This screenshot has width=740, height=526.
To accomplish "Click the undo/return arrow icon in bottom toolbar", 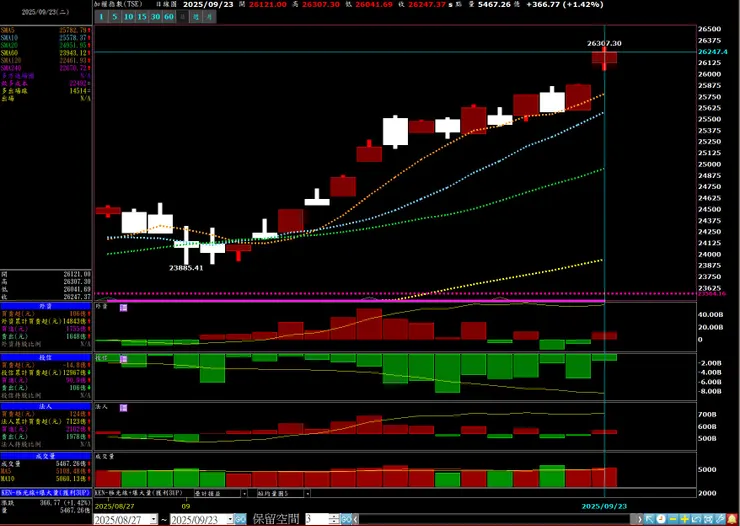I will [x=697, y=519].
